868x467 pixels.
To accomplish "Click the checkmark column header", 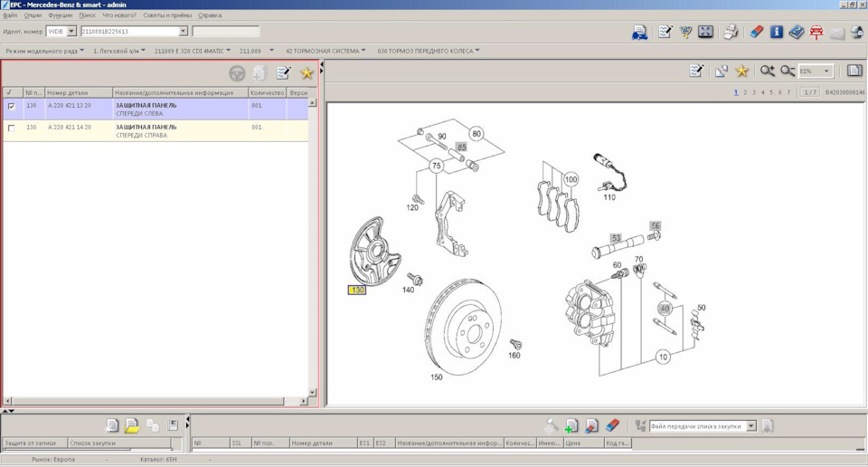I will pos(12,92).
